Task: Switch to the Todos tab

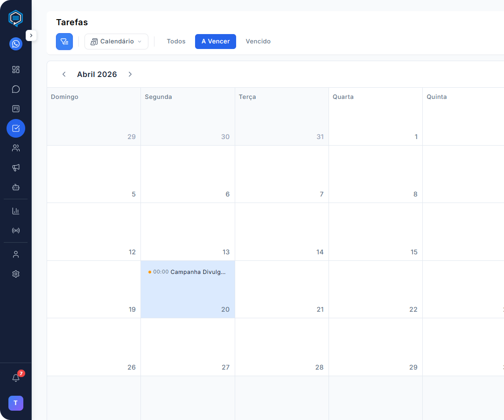Action: (x=176, y=42)
